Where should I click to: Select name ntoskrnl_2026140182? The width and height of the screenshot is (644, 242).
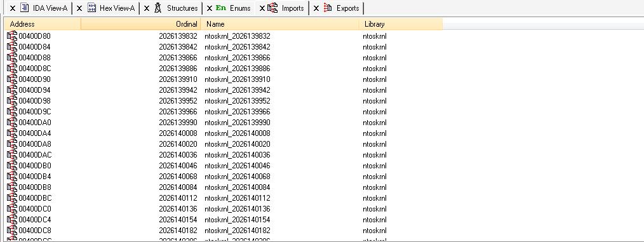238,230
